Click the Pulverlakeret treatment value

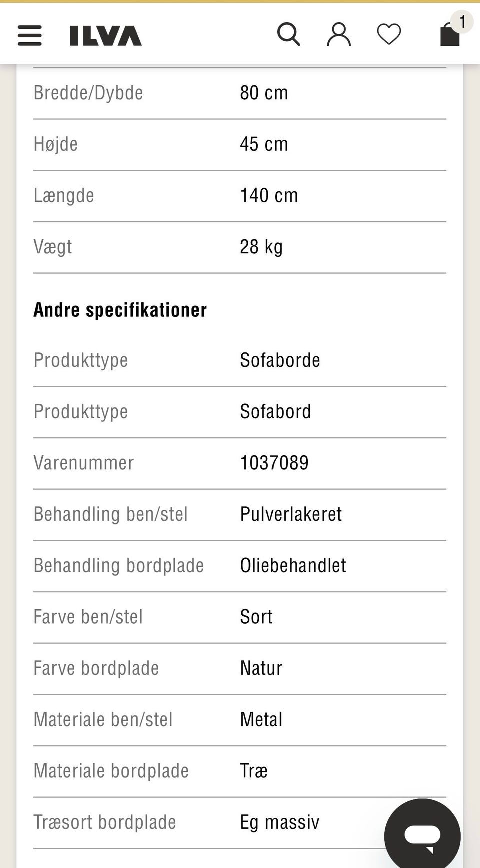(291, 514)
